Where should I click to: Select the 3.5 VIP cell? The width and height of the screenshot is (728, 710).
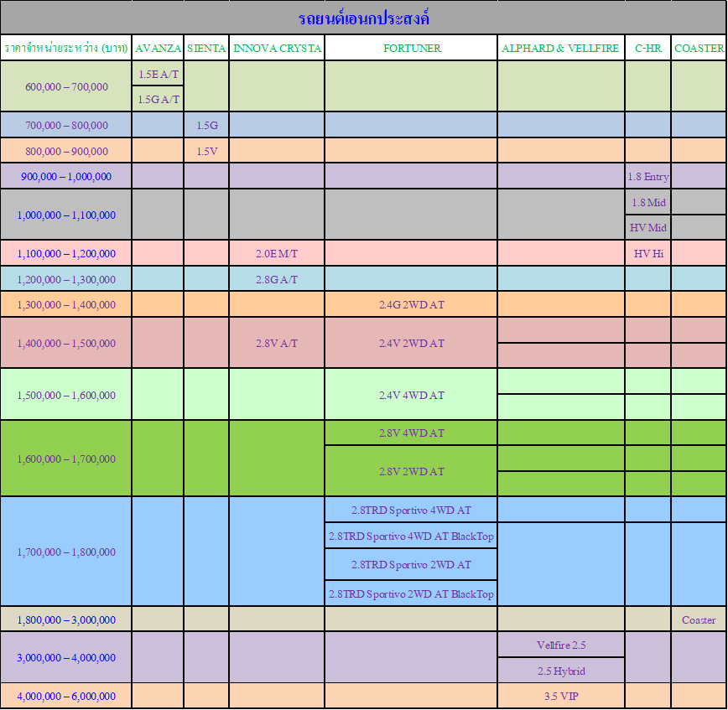point(561,696)
